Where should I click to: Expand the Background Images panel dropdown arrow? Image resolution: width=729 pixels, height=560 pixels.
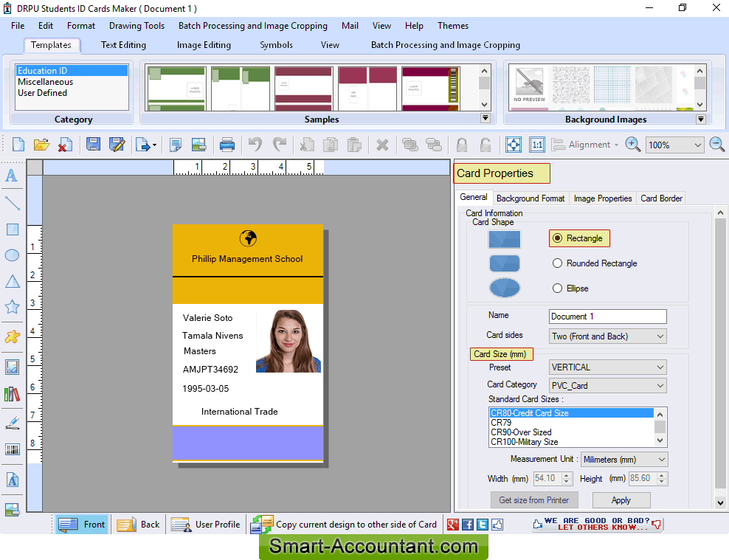pos(701,120)
